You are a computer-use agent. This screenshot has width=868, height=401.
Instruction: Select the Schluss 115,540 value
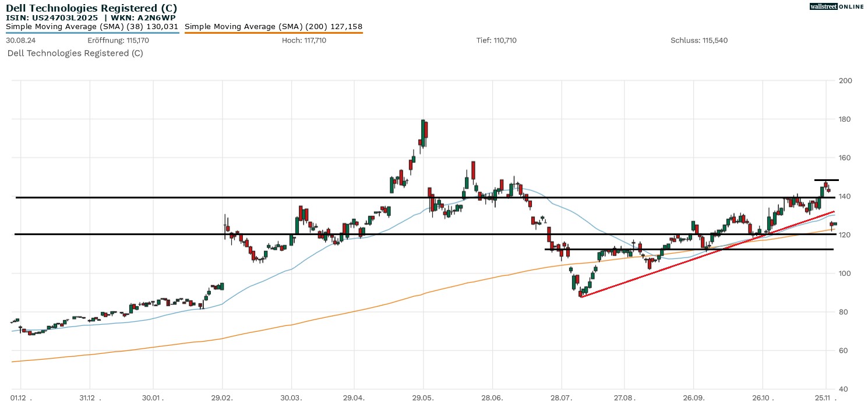[x=699, y=40]
